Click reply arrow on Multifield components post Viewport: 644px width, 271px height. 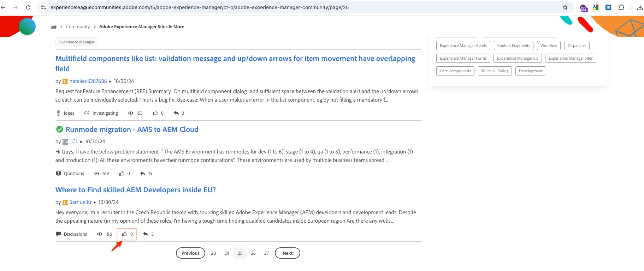point(176,113)
